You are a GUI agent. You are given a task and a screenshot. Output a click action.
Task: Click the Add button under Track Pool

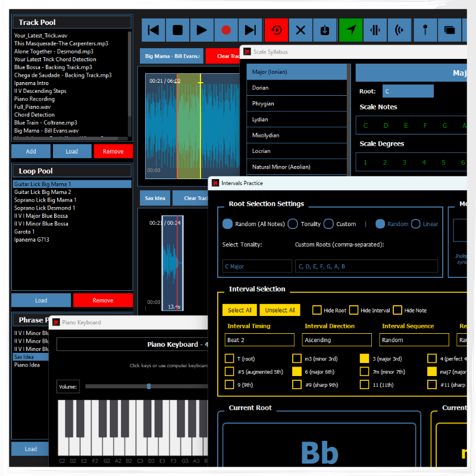31,151
